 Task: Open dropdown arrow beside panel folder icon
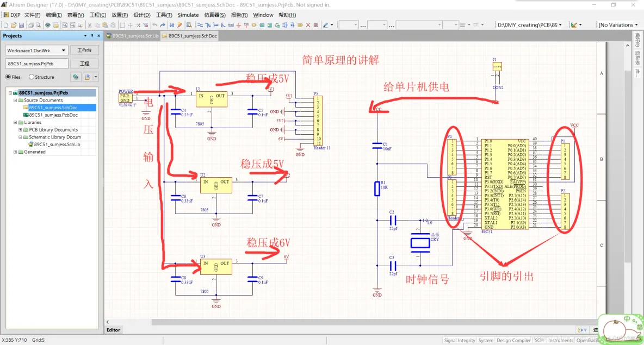point(96,77)
